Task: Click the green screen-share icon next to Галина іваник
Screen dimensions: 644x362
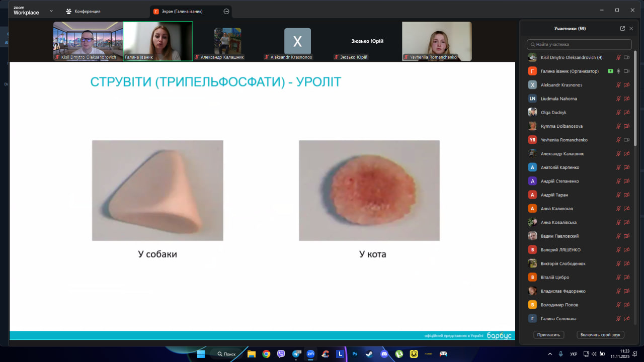Action: click(x=610, y=71)
